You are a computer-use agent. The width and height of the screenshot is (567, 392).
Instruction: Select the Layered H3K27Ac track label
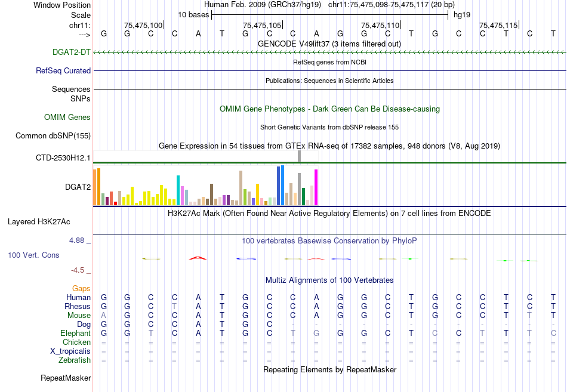tap(39, 222)
